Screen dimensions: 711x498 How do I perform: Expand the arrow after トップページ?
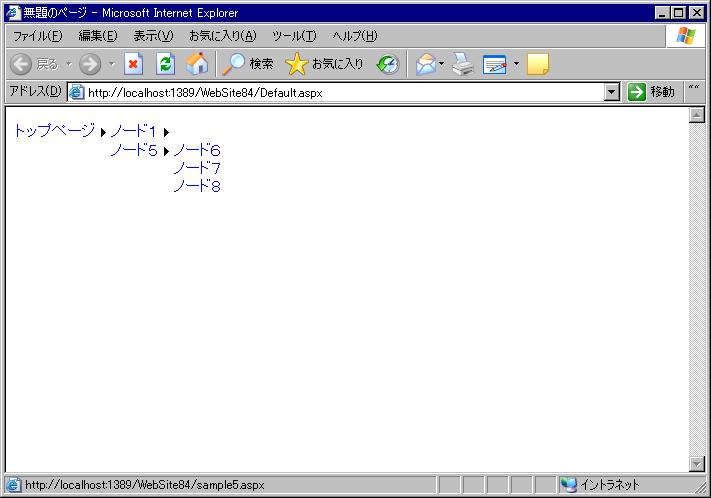[103, 132]
